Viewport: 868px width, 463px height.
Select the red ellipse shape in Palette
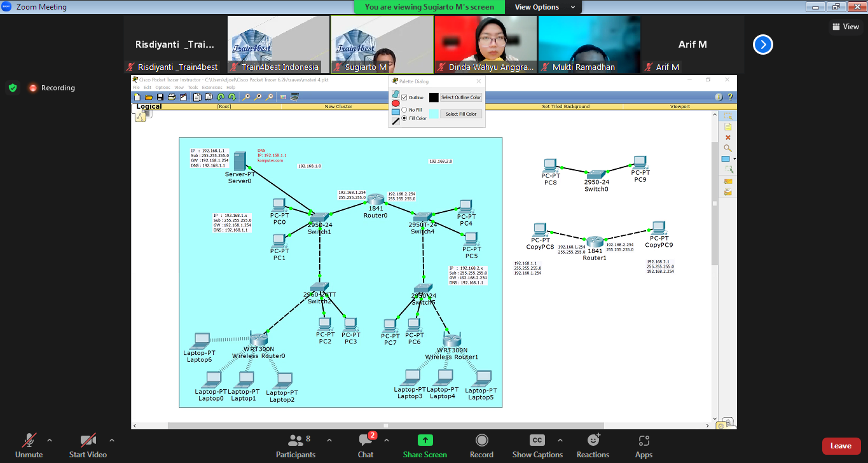(396, 103)
